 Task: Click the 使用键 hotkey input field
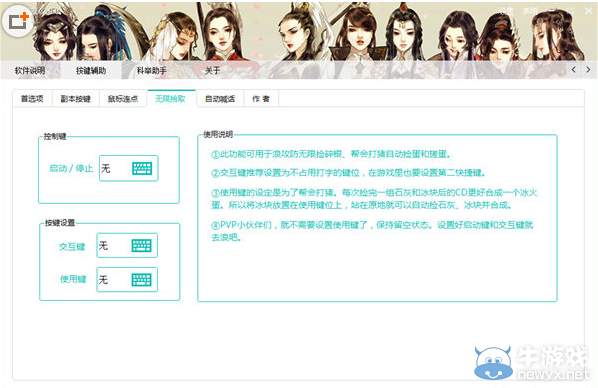tap(127, 280)
